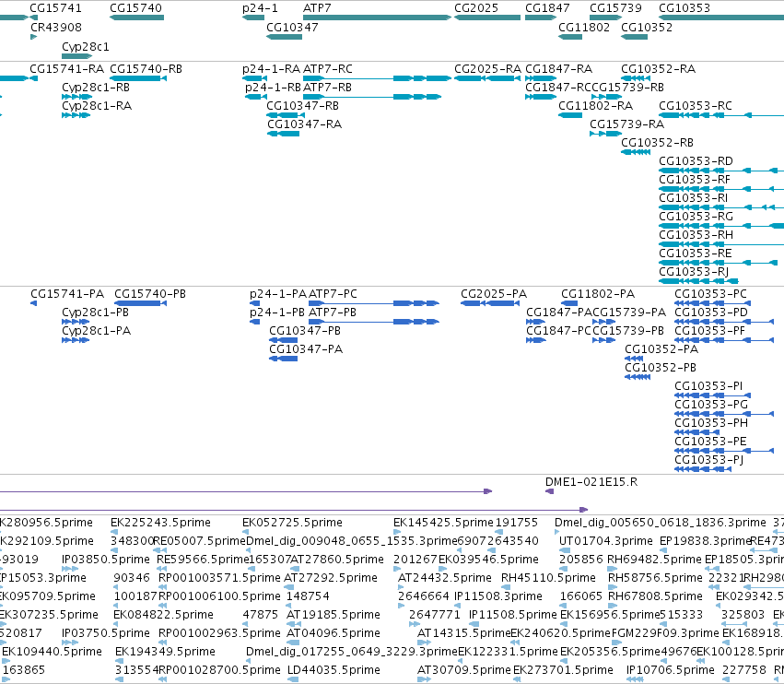Image resolution: width=784 pixels, height=684 pixels.
Task: Select the ATP7-RC transcript label
Action: 327,68
